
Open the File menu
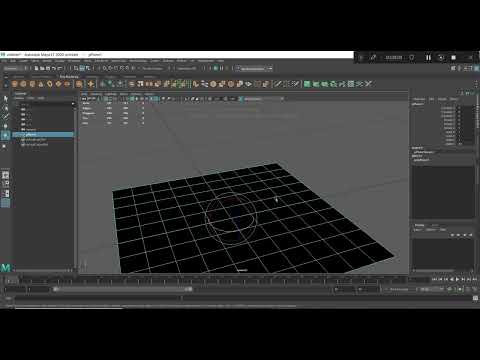(x=4, y=61)
